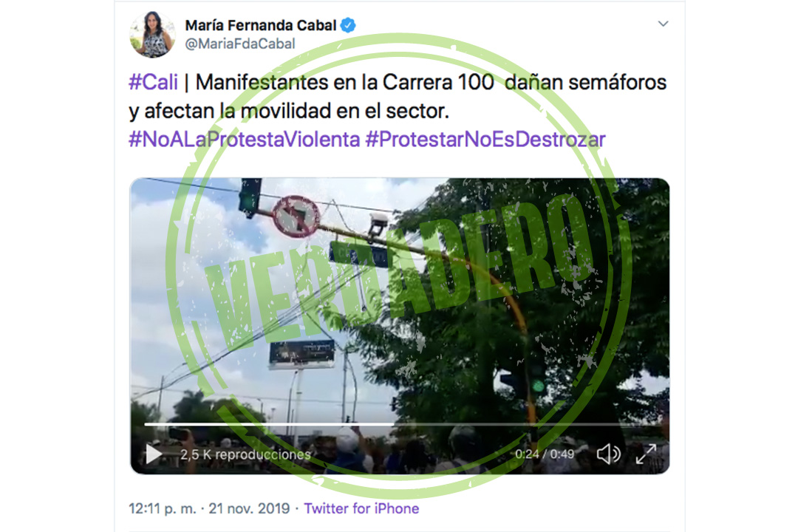This screenshot has width=798, height=532.
Task: Click the @MariaFdaCabal handle
Action: (x=239, y=44)
